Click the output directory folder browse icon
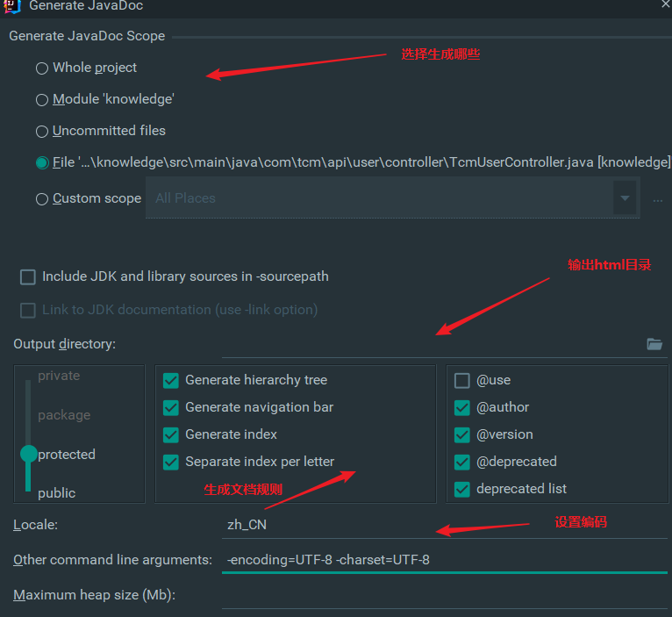The height and width of the screenshot is (617, 672). (654, 344)
